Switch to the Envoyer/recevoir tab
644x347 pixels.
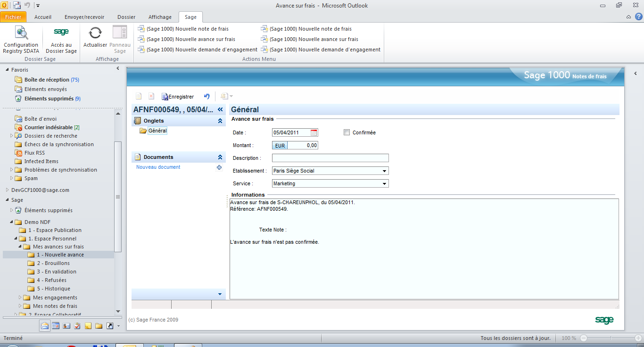84,17
